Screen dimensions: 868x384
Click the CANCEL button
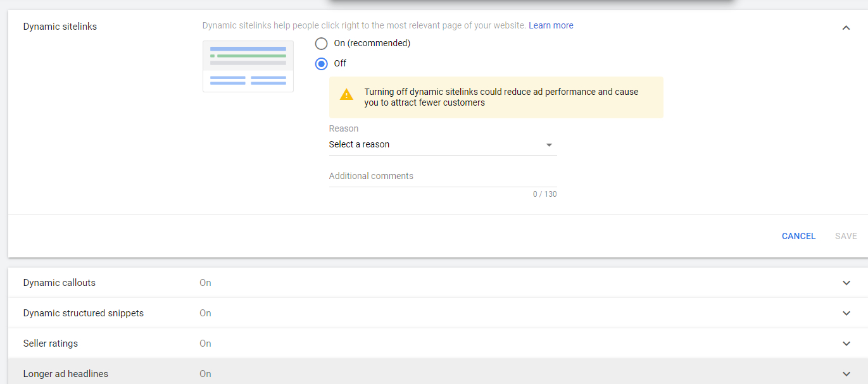[798, 236]
